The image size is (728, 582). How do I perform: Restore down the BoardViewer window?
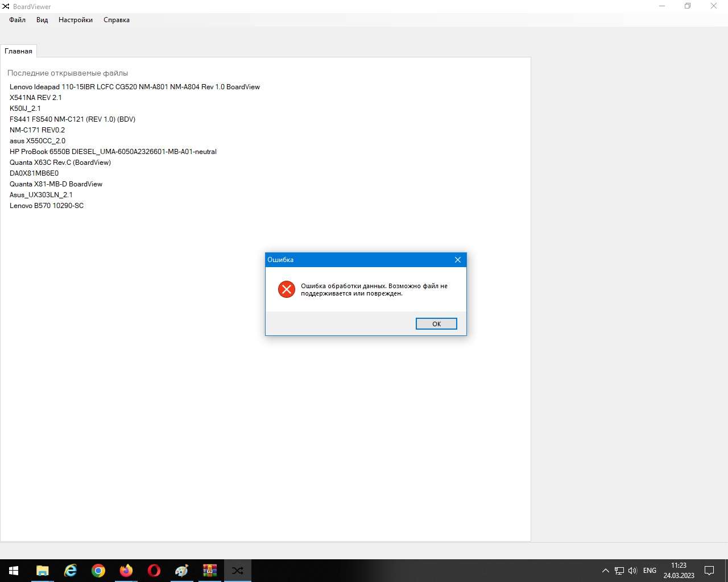[x=688, y=6]
